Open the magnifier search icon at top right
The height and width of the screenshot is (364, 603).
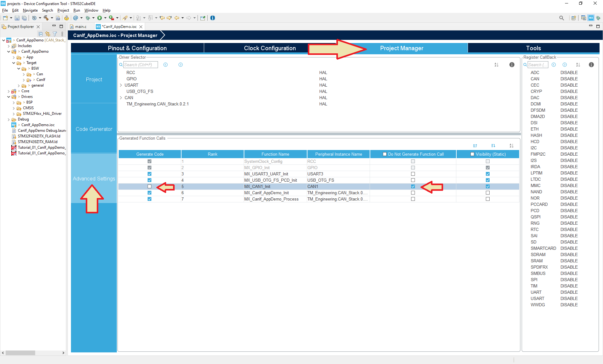[562, 18]
